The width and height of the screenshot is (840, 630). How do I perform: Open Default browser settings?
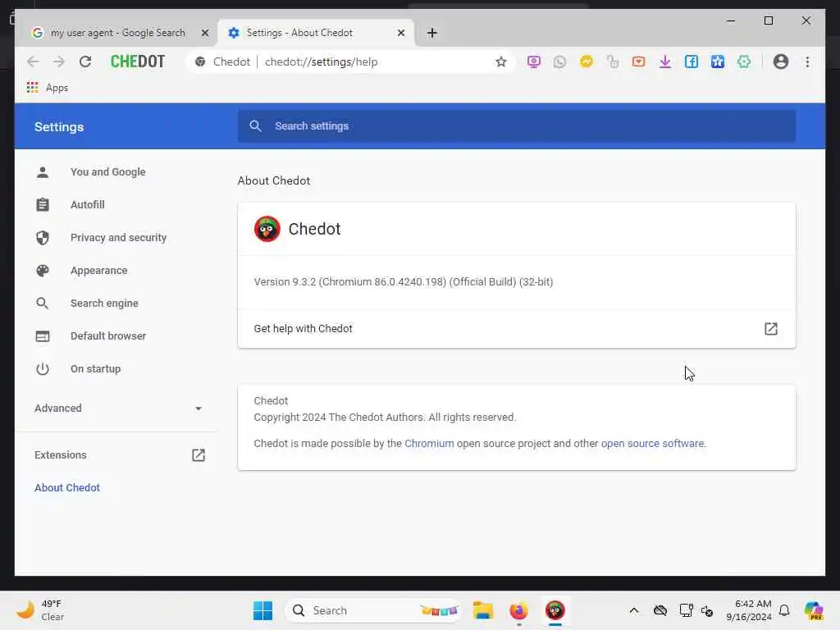pos(107,336)
